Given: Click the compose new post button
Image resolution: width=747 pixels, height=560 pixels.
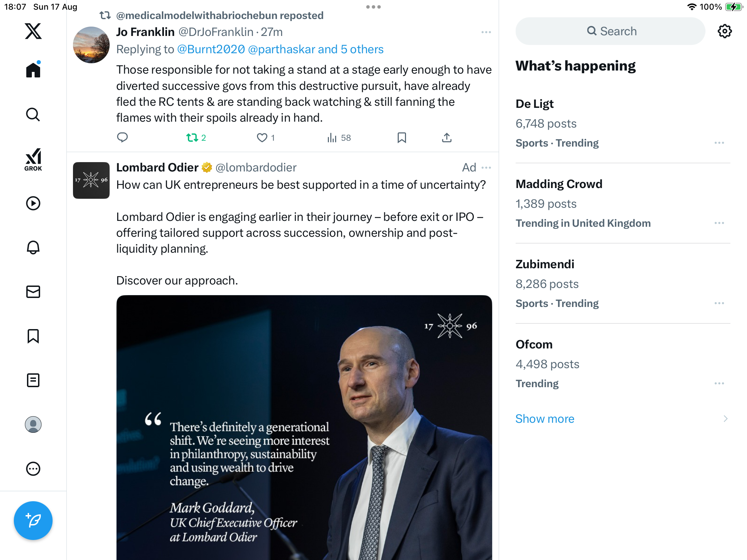Looking at the screenshot, I should click(33, 521).
